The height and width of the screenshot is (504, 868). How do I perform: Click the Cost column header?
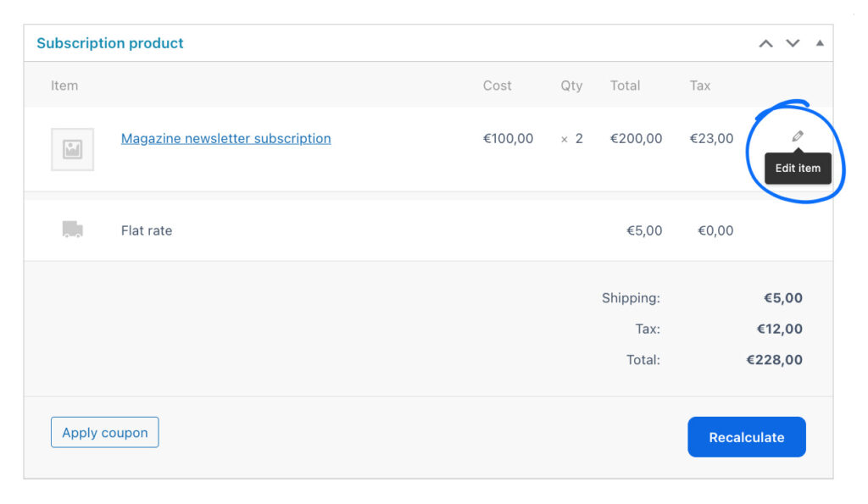tap(498, 86)
